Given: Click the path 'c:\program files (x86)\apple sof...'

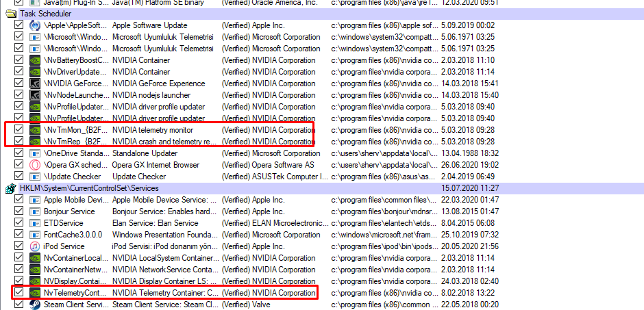Looking at the screenshot, I should [x=385, y=25].
